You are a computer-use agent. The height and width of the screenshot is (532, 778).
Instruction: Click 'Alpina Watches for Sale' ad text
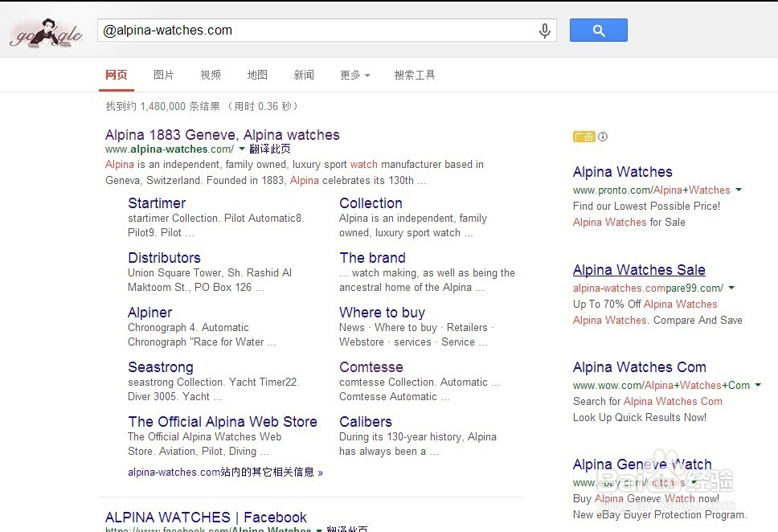point(629,223)
